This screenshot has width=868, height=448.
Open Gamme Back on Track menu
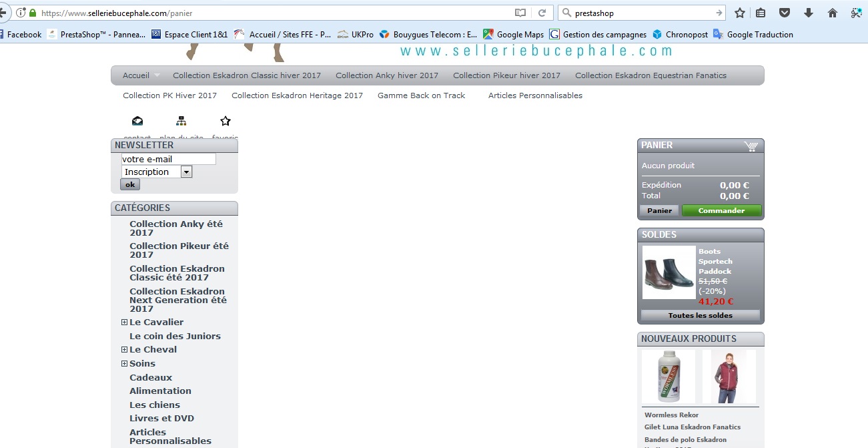pos(422,95)
